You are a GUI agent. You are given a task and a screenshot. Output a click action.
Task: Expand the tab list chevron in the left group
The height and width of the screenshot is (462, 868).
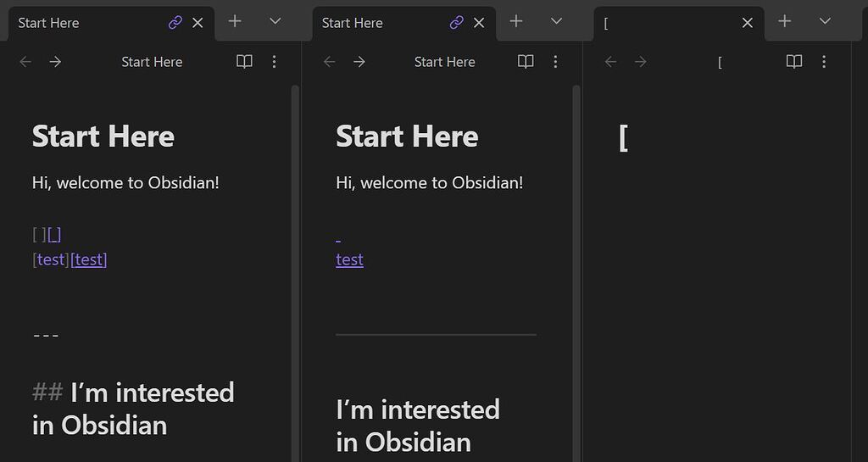(275, 22)
